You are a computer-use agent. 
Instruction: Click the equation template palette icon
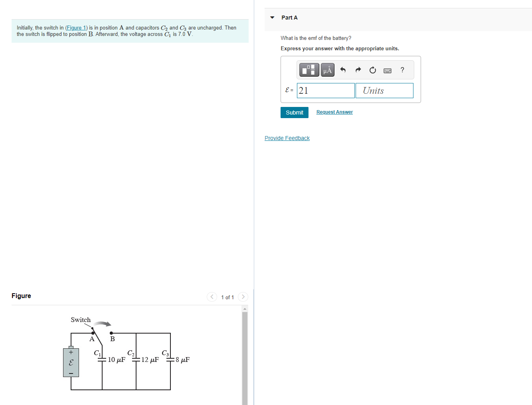click(x=309, y=69)
